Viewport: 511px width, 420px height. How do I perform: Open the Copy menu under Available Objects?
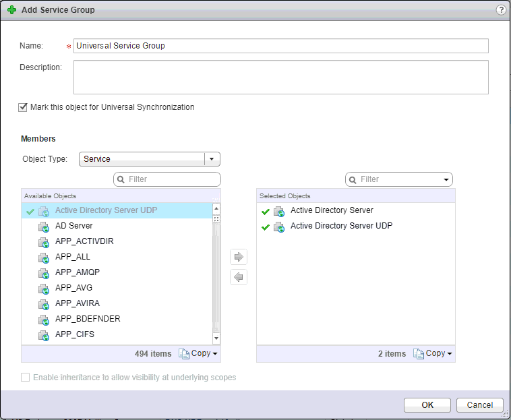198,354
